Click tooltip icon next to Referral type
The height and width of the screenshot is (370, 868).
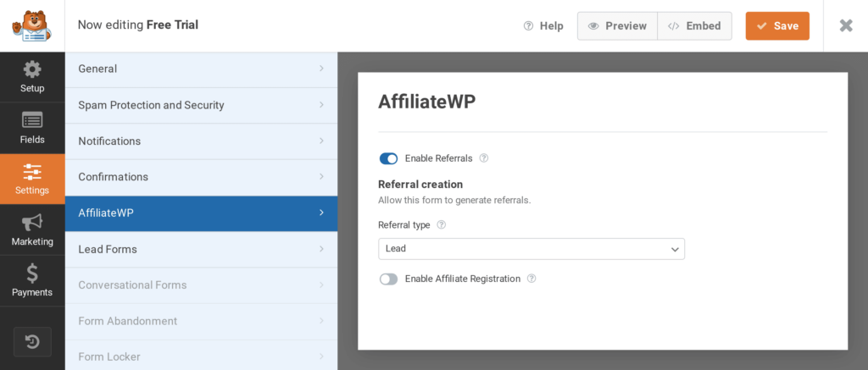[441, 224]
